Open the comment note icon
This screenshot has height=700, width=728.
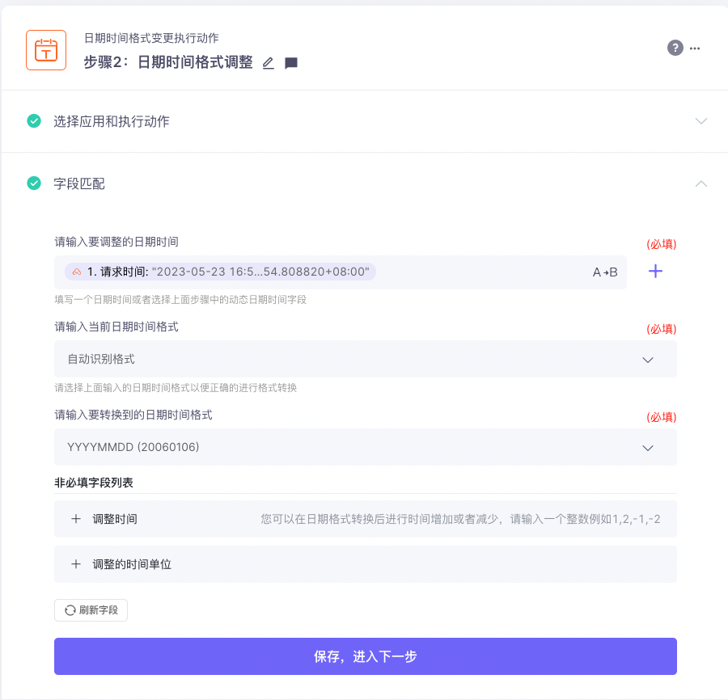coord(291,62)
